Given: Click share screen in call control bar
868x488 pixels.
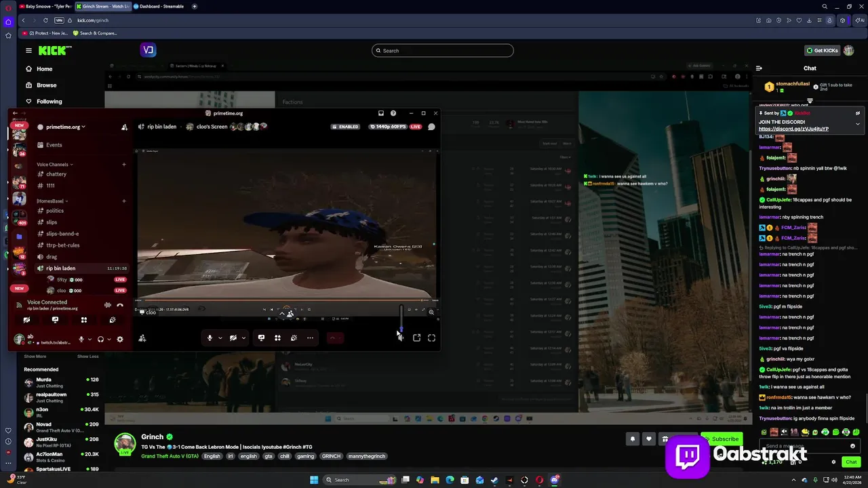Looking at the screenshot, I should [x=261, y=338].
